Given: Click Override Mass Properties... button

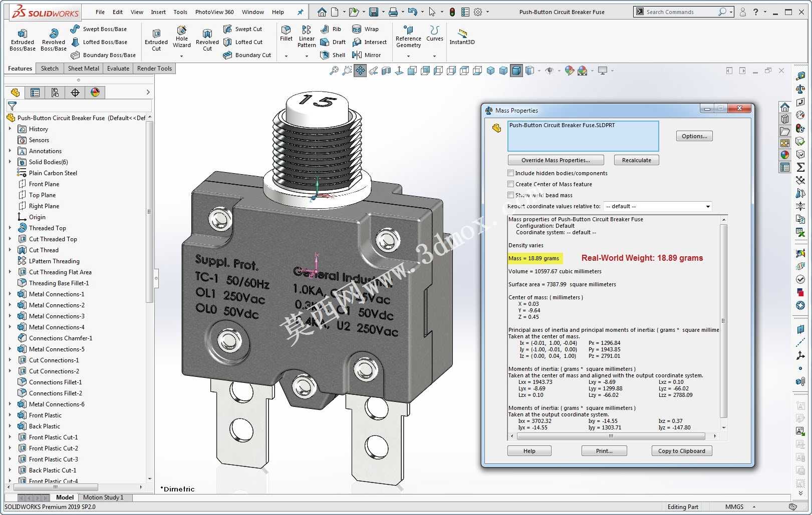Looking at the screenshot, I should click(556, 160).
